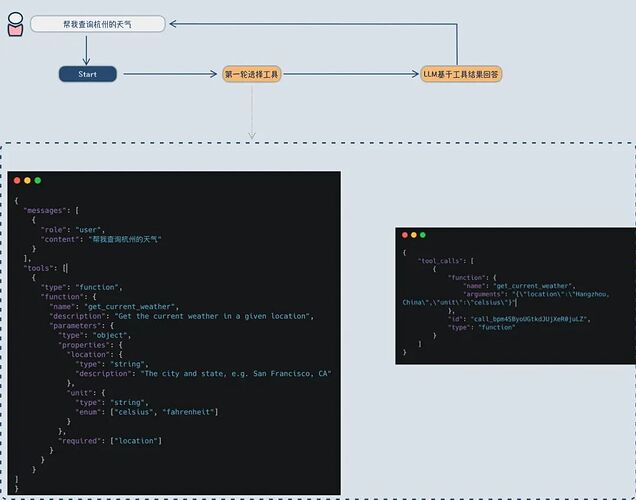Image resolution: width=636 pixels, height=500 pixels.
Task: Select the LLM基于工具结果回答 node
Action: [461, 74]
